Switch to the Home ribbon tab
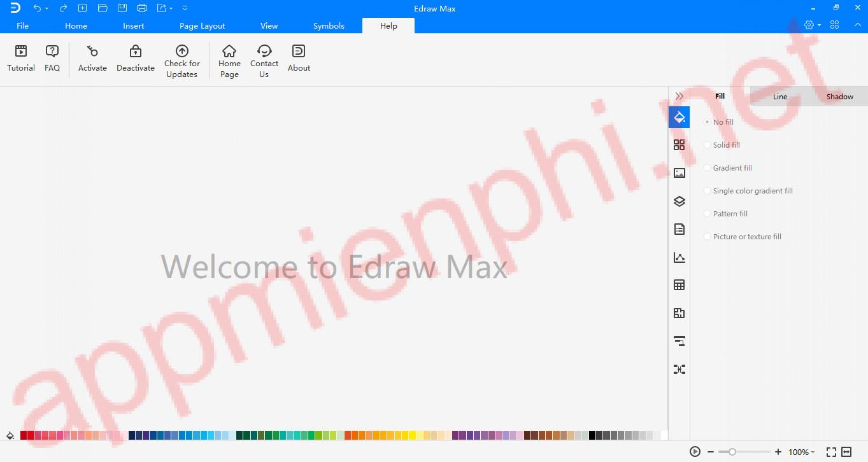The height and width of the screenshot is (462, 868). (76, 25)
